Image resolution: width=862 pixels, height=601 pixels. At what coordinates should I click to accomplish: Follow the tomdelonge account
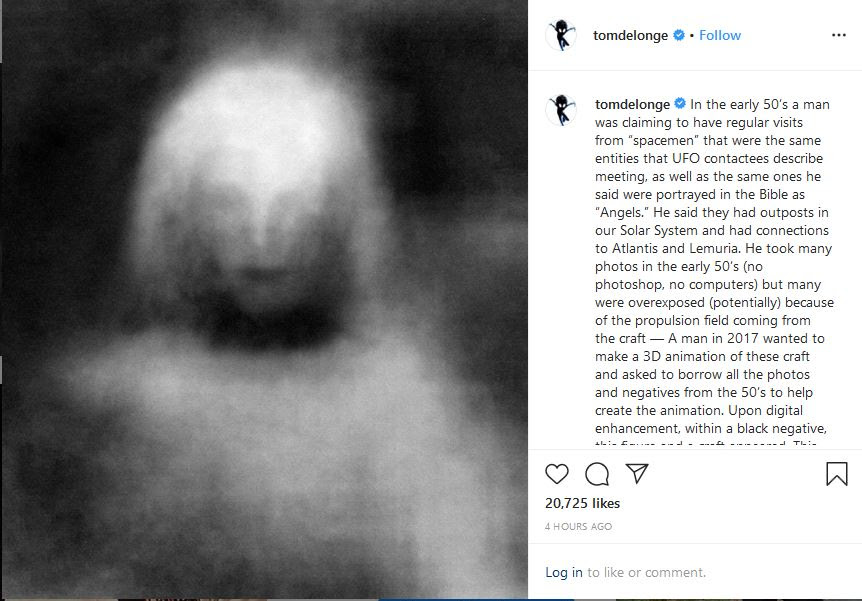point(720,35)
